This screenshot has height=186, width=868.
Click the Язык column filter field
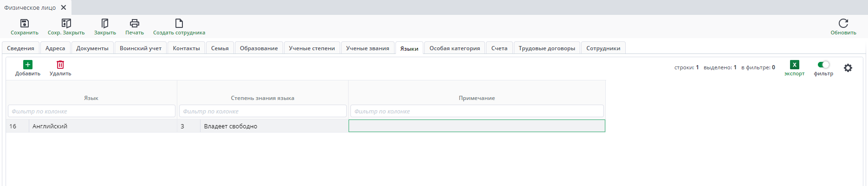(91, 111)
